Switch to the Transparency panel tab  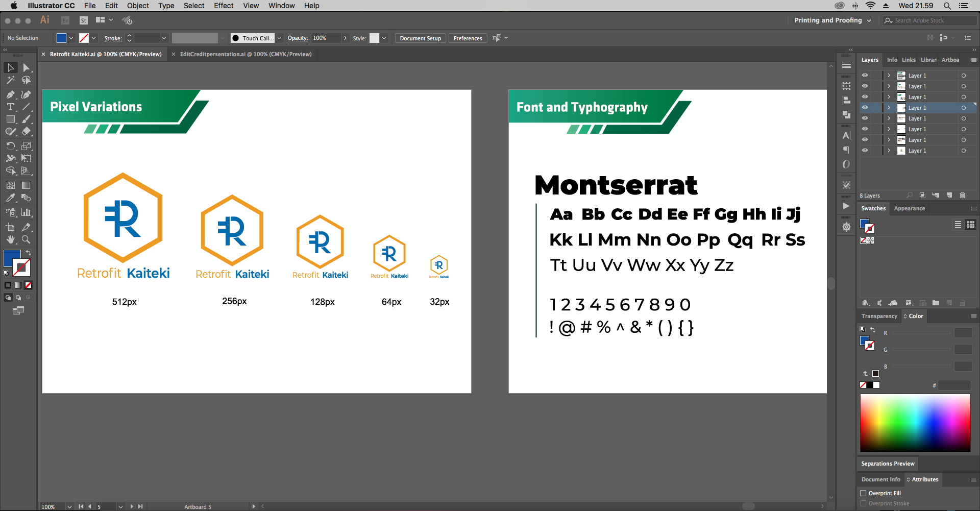tap(879, 316)
